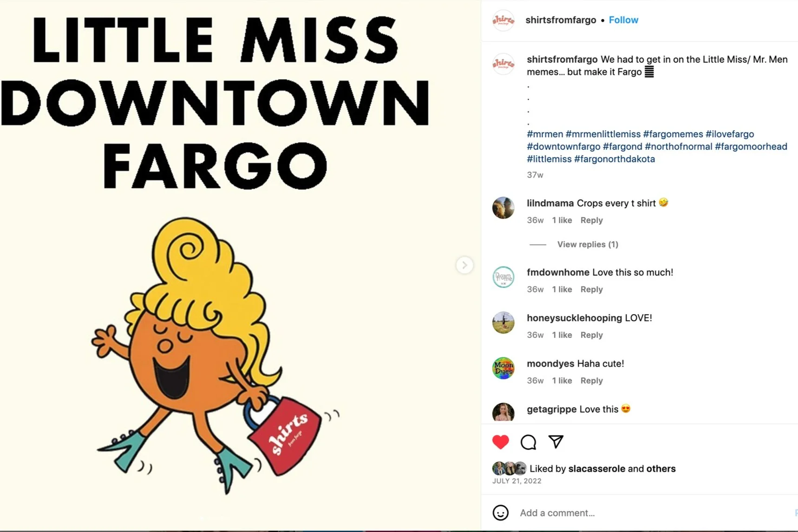Follow the shirtsfromfargo account
The height and width of the screenshot is (532, 798).
click(x=623, y=20)
